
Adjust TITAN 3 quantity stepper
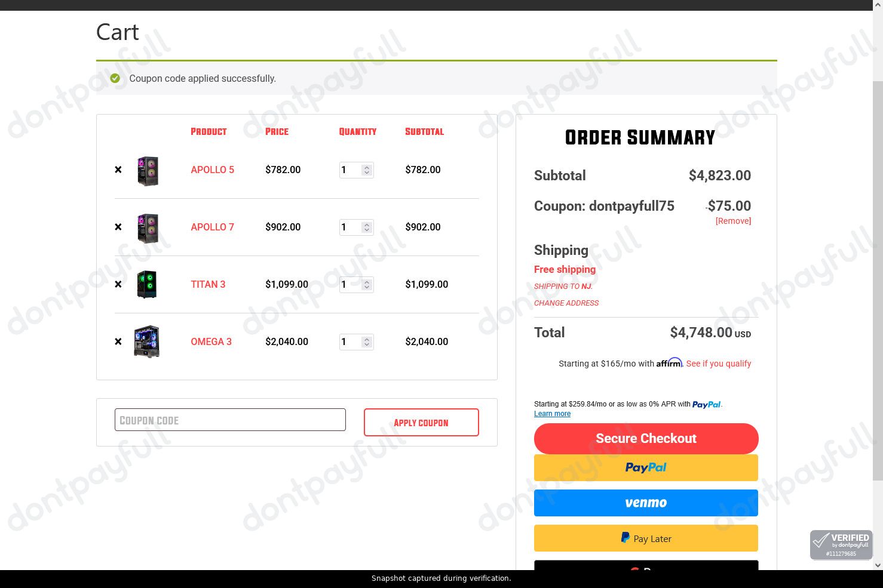[x=367, y=285]
